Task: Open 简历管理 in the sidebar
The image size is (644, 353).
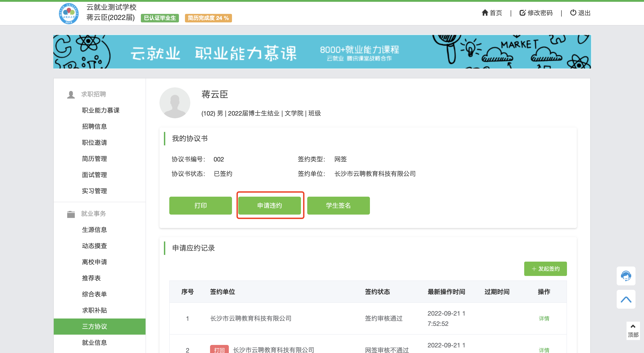Action: point(94,159)
